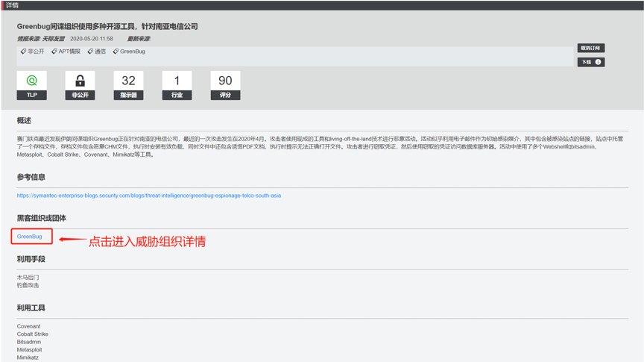644x362 pixels.
Task: Select the Cobalt Strike tool entry
Action: coord(33,334)
